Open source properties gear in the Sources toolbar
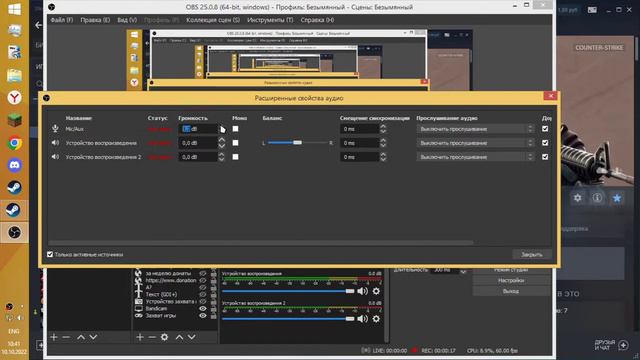640x360 pixels. coord(164,337)
